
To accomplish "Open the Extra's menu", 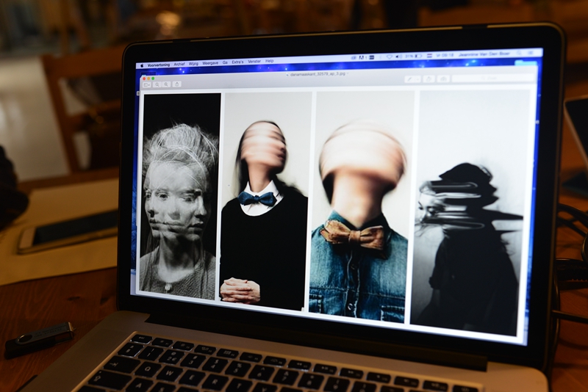I will (x=237, y=62).
